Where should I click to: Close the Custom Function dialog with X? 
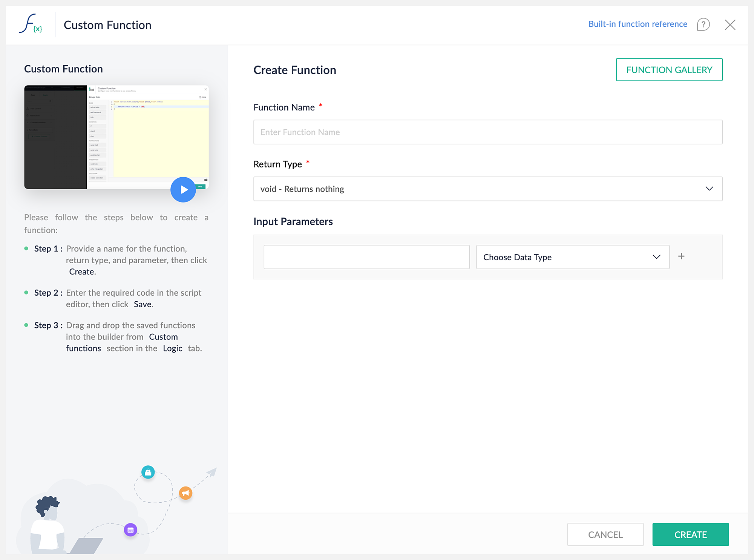coord(730,25)
